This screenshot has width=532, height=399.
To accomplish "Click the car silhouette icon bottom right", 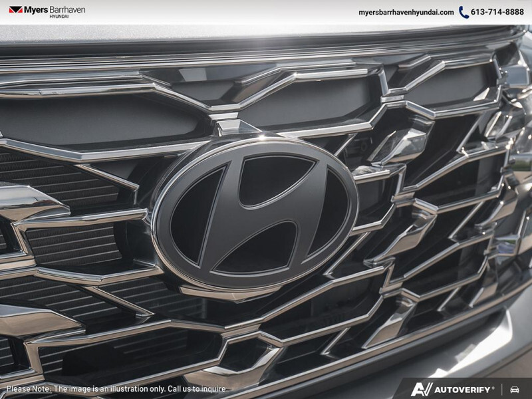I will click(x=514, y=390).
